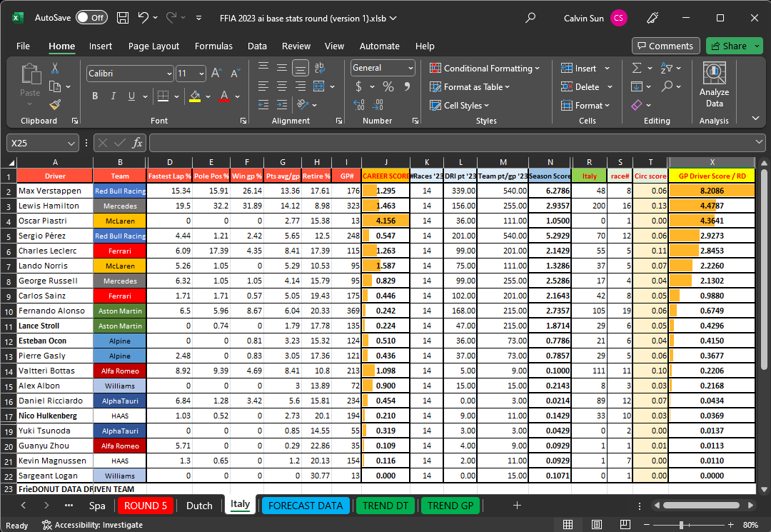771x532 pixels.
Task: Click the Paste clipboard icon
Action: [x=31, y=74]
